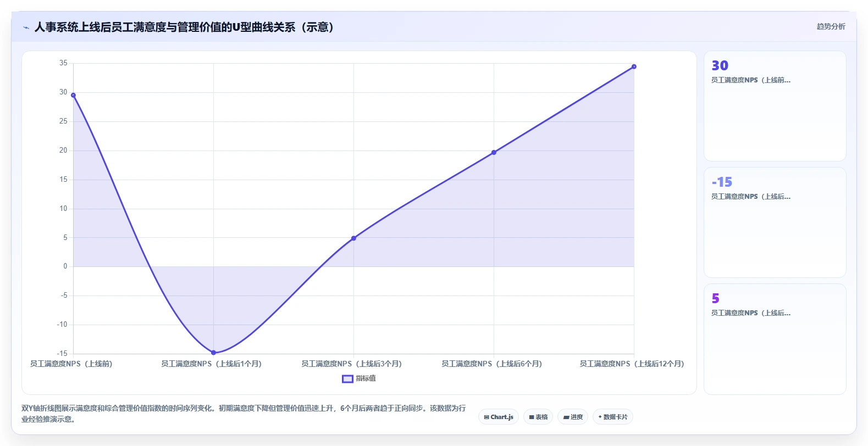Click the data point for 上线后12个月
Viewport: 868px width, 446px height.
[x=634, y=66]
